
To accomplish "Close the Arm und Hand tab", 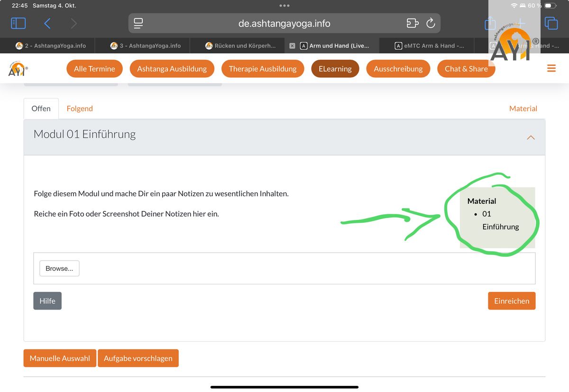I will (292, 46).
